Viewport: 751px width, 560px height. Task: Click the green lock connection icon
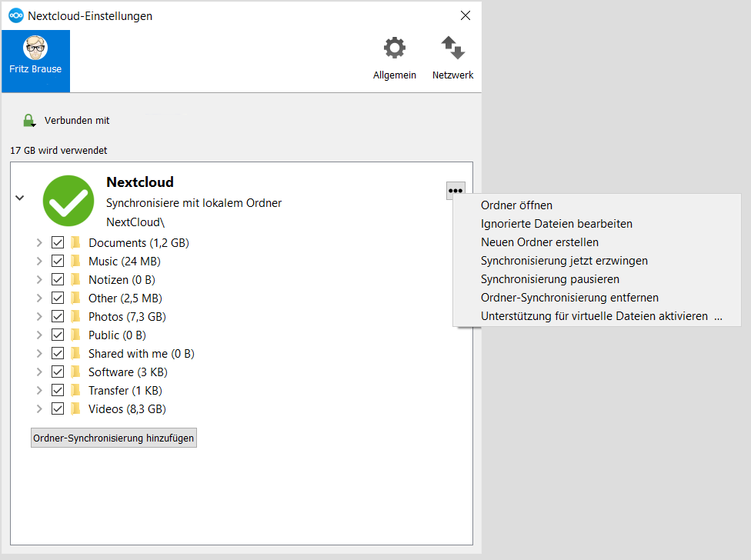[x=29, y=121]
